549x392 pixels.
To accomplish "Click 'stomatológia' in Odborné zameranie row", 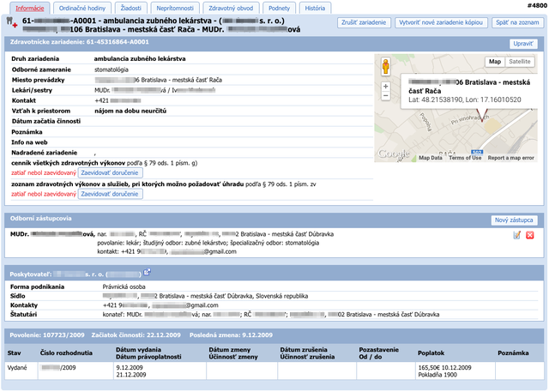I will pyautogui.click(x=112, y=69).
